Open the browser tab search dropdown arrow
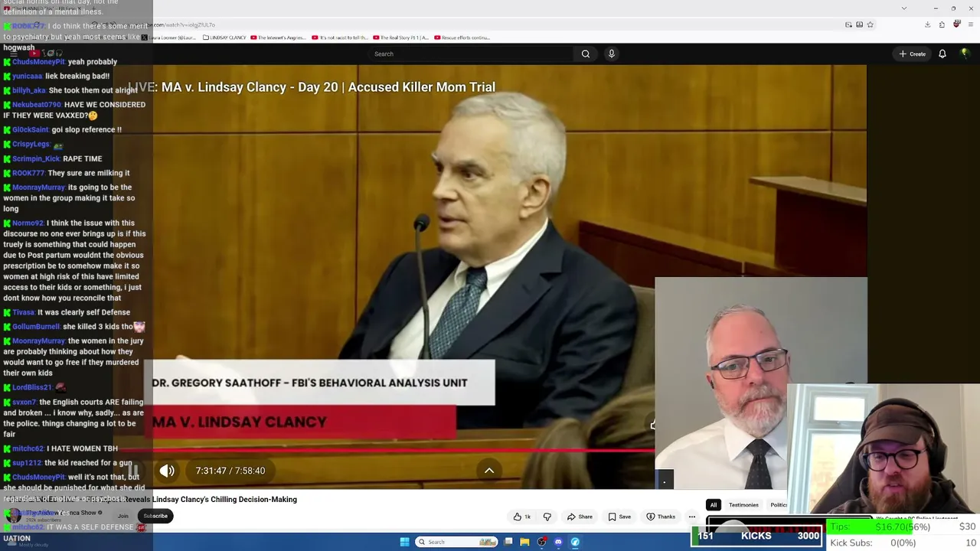The image size is (980, 551). point(904,8)
